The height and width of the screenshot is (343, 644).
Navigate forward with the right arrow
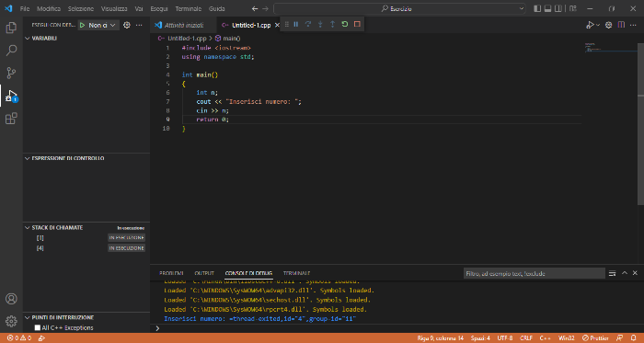pos(265,8)
